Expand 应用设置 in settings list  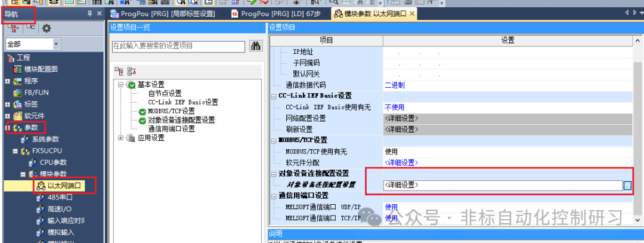120,138
